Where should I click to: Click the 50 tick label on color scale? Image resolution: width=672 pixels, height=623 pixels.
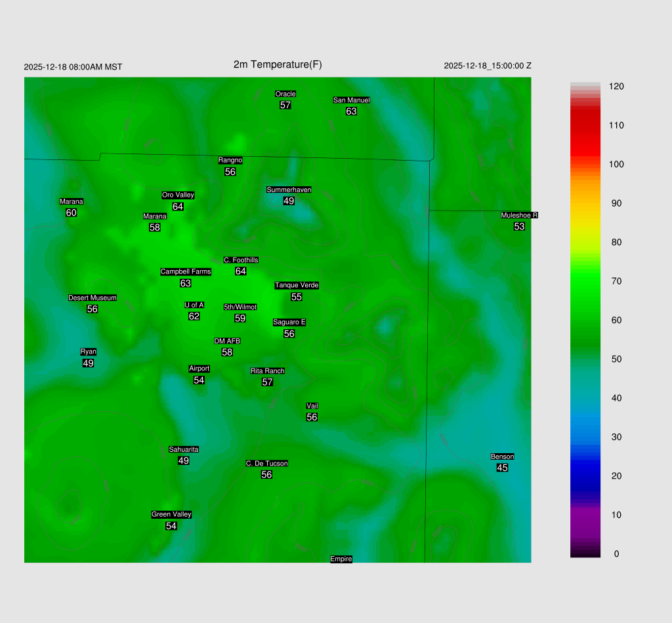click(x=616, y=359)
